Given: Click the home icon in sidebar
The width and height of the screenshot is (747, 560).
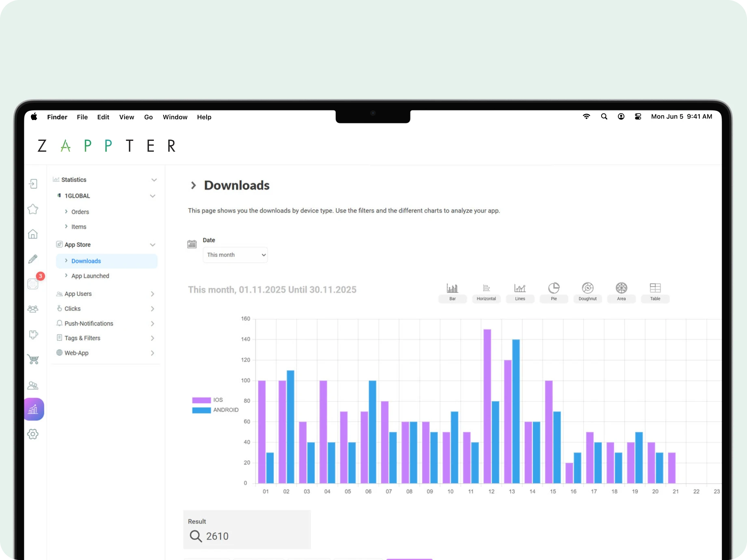Looking at the screenshot, I should 33,234.
